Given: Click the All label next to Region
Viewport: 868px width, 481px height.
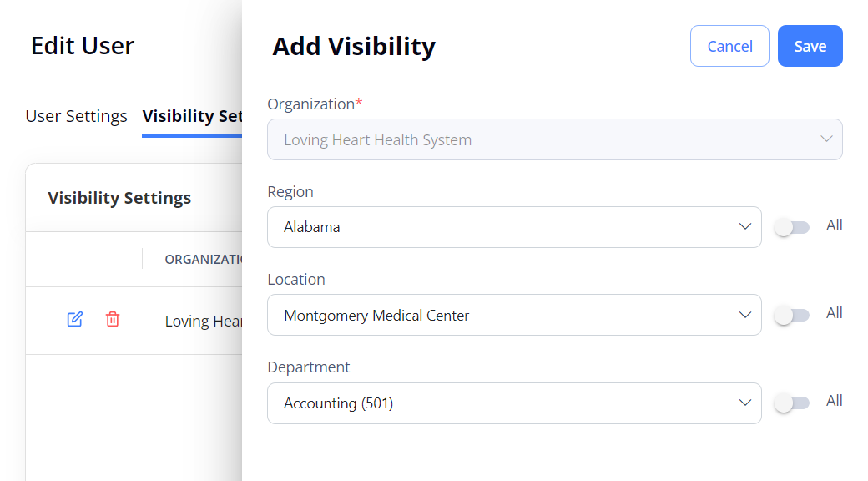Looking at the screenshot, I should coord(835,225).
